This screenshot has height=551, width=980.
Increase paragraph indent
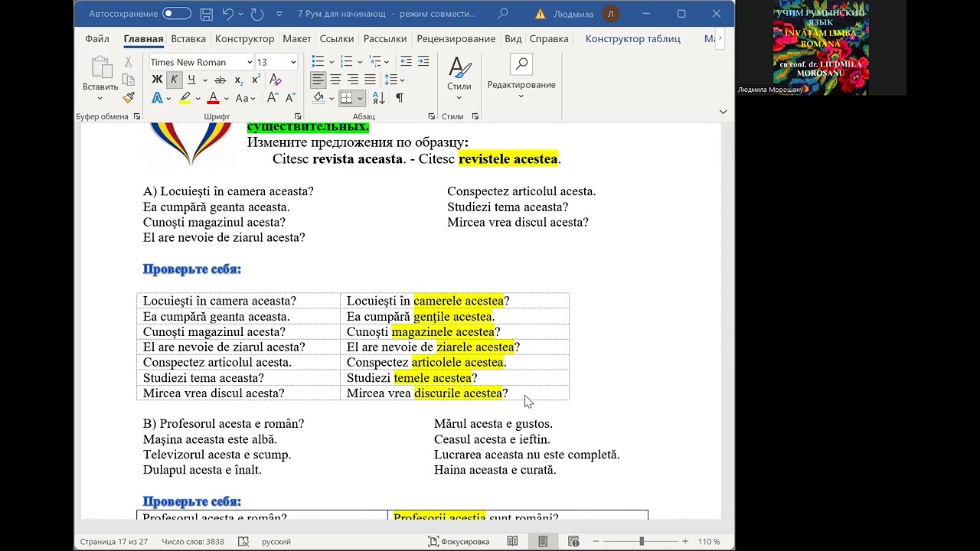(423, 62)
